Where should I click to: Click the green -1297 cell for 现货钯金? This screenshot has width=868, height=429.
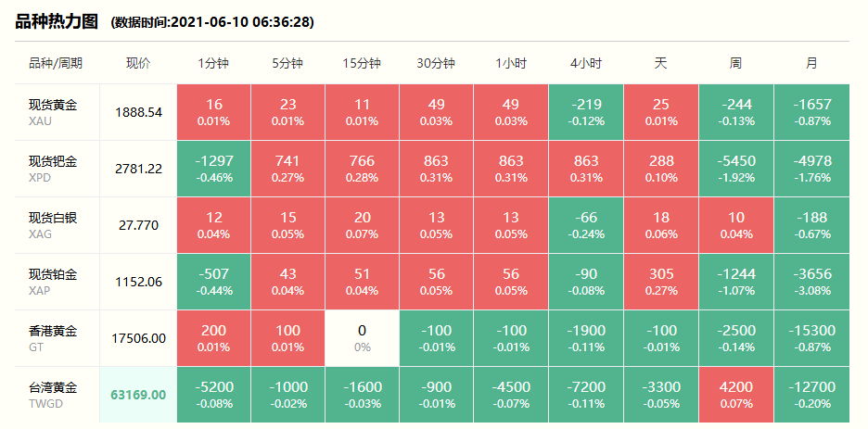coord(213,168)
